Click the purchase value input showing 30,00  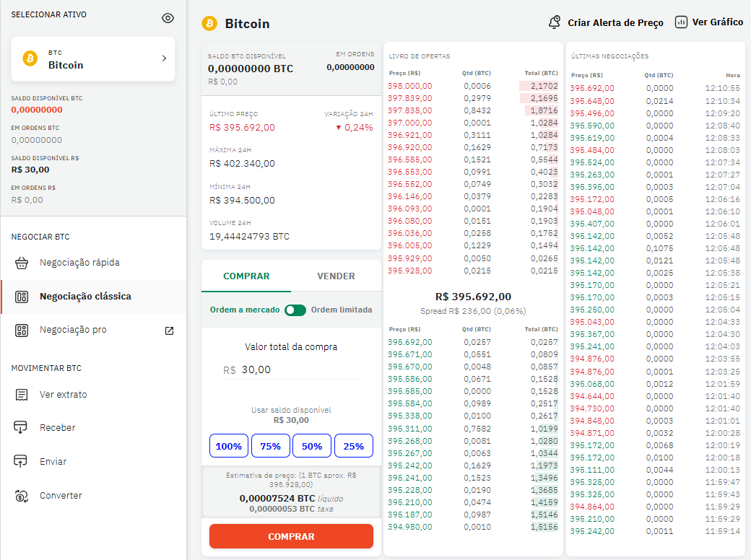pyautogui.click(x=291, y=369)
